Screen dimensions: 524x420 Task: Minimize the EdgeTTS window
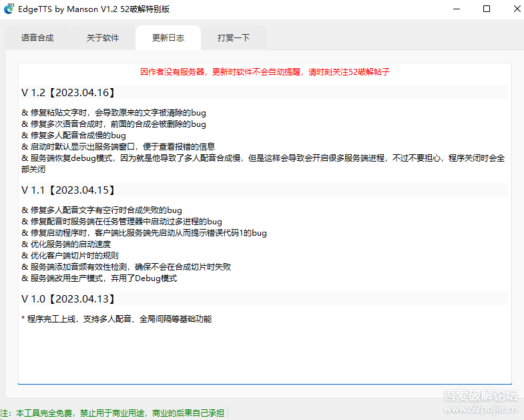point(457,9)
